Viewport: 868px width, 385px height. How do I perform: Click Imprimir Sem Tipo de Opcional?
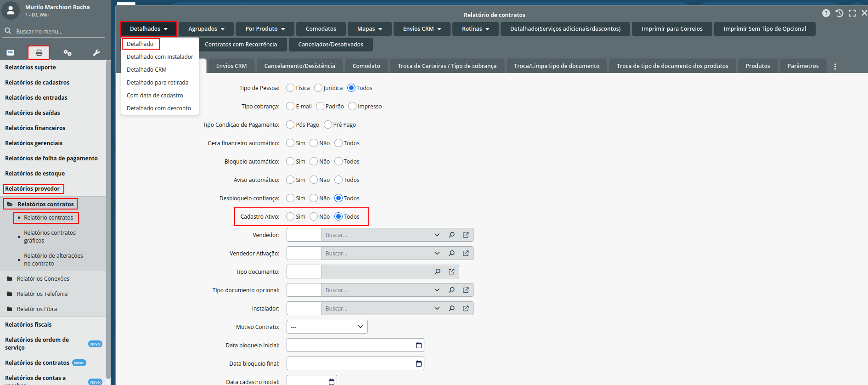click(x=765, y=28)
